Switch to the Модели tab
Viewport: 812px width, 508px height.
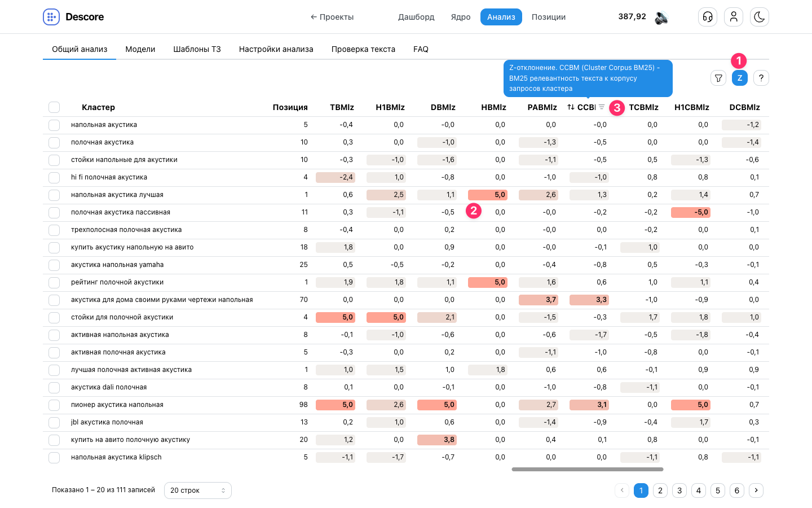point(140,49)
